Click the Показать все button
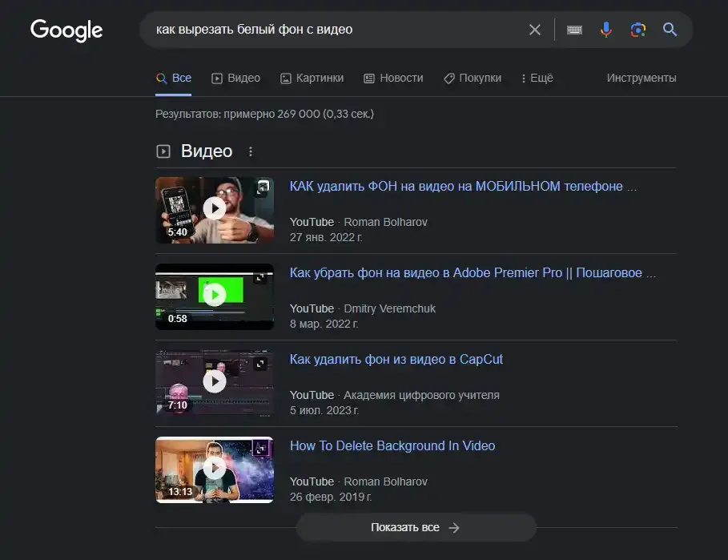 [x=416, y=527]
